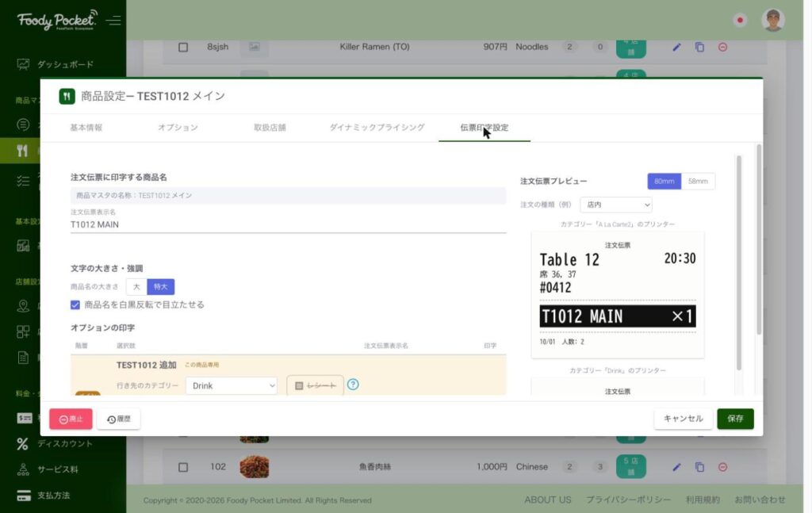Open the 伝票印字設定 tab

[485, 128]
